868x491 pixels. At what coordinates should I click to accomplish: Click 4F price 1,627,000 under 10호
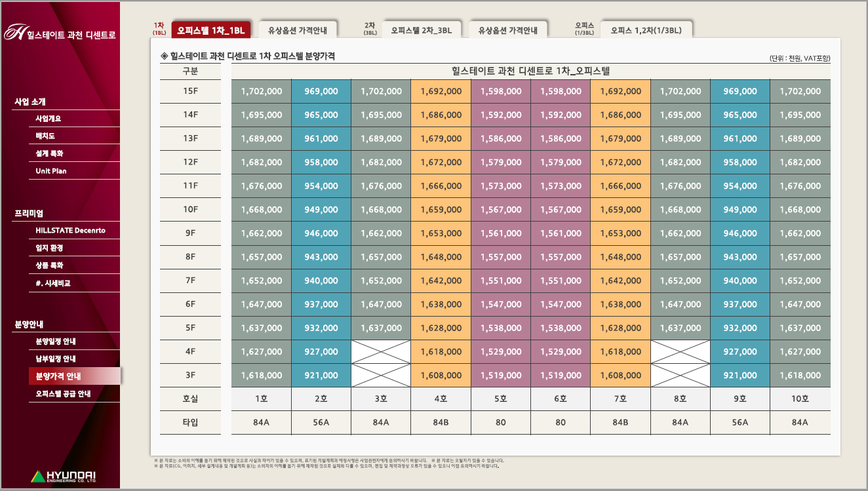[800, 351]
